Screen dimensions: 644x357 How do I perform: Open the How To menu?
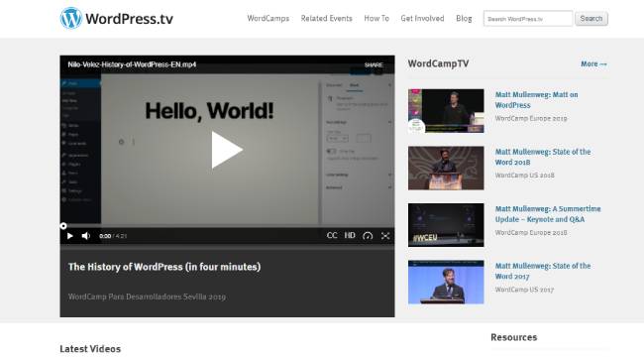click(x=376, y=19)
